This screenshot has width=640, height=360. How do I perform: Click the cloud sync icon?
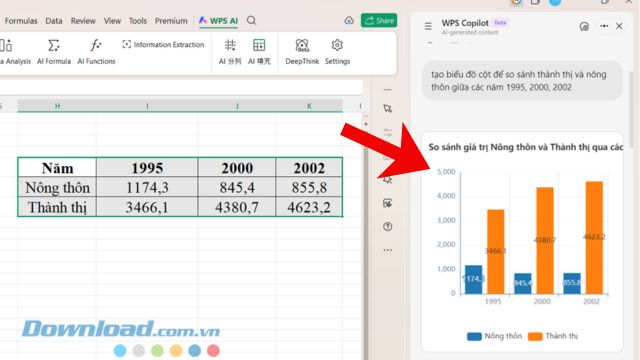349,20
